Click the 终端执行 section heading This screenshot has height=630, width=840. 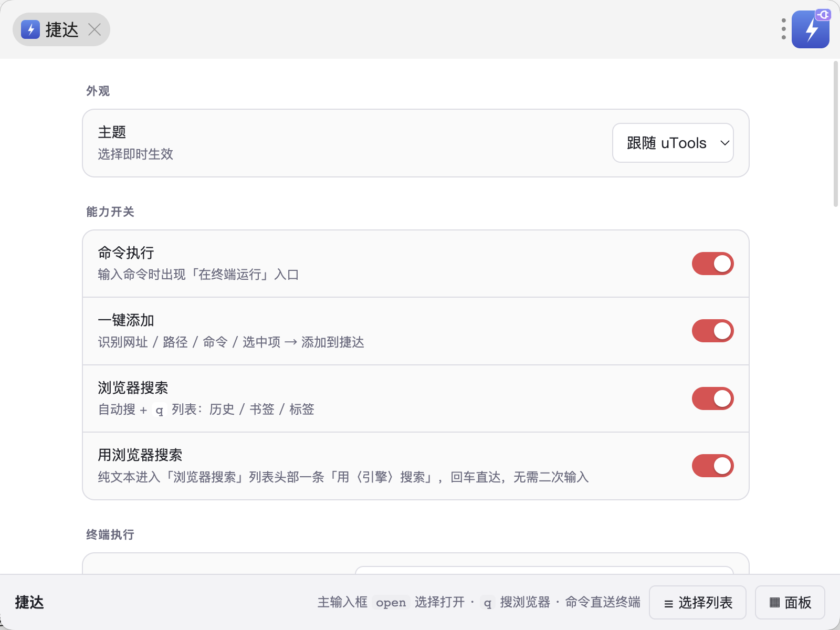[110, 535]
